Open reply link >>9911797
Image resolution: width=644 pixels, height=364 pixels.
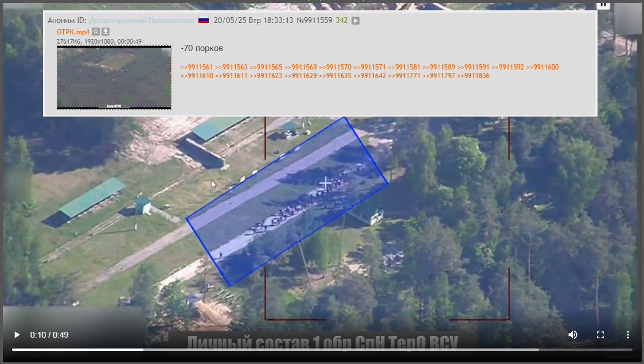coord(439,76)
